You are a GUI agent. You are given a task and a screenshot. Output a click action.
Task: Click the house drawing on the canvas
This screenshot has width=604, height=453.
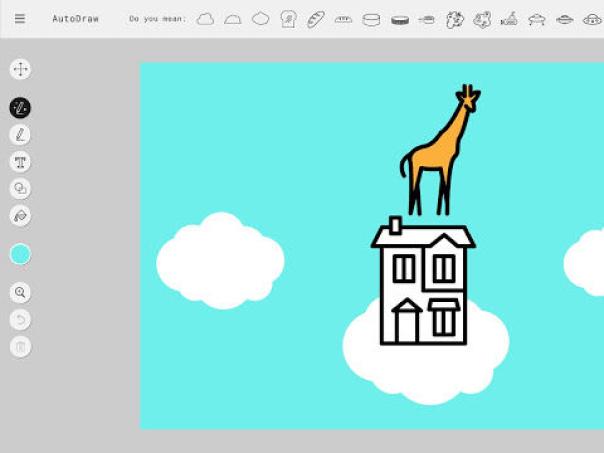[422, 285]
